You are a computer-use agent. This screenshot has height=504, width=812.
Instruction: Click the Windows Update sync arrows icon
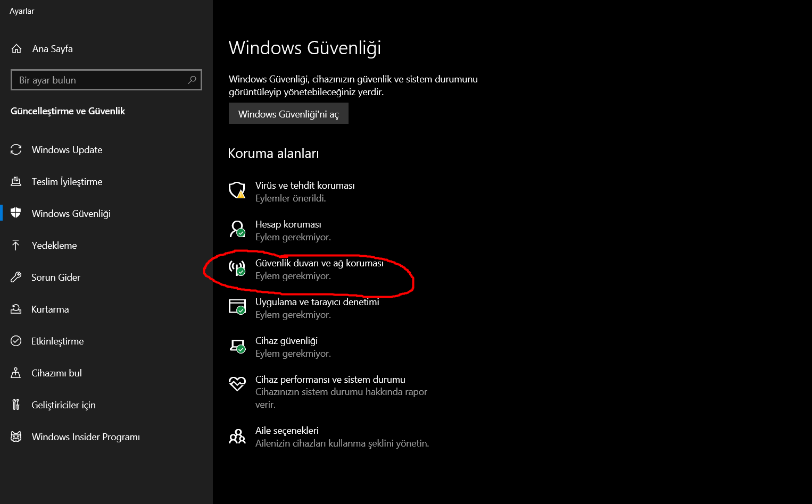(x=16, y=150)
